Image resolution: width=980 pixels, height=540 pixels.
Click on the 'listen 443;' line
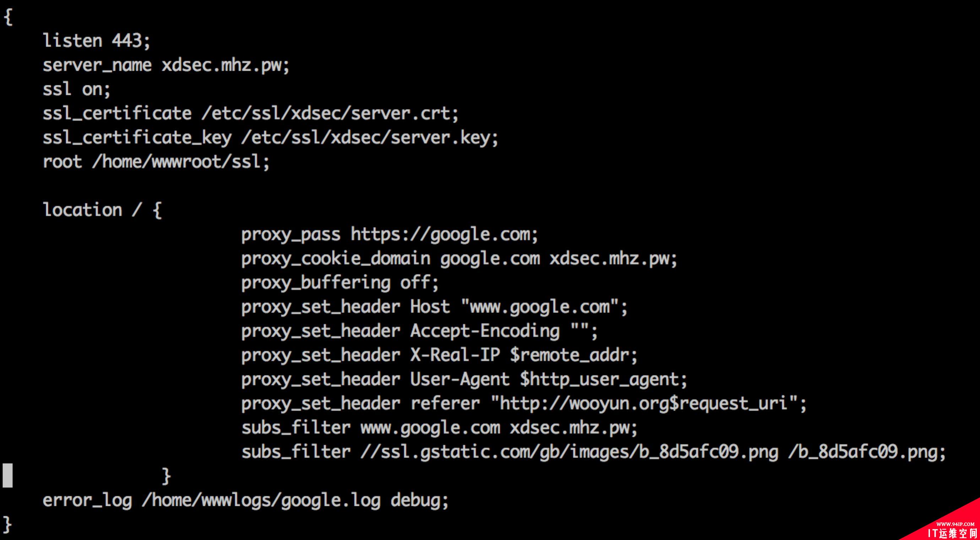click(x=97, y=41)
